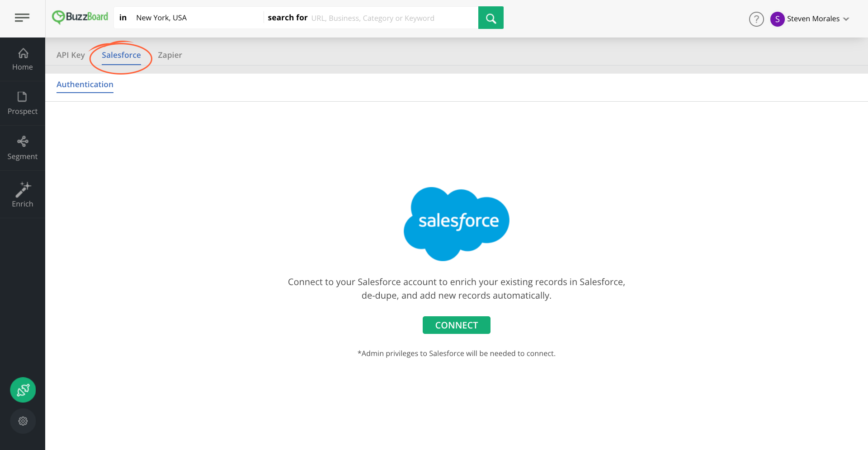Open the Segment sidebar section
Image resolution: width=868 pixels, height=450 pixels.
tap(23, 148)
